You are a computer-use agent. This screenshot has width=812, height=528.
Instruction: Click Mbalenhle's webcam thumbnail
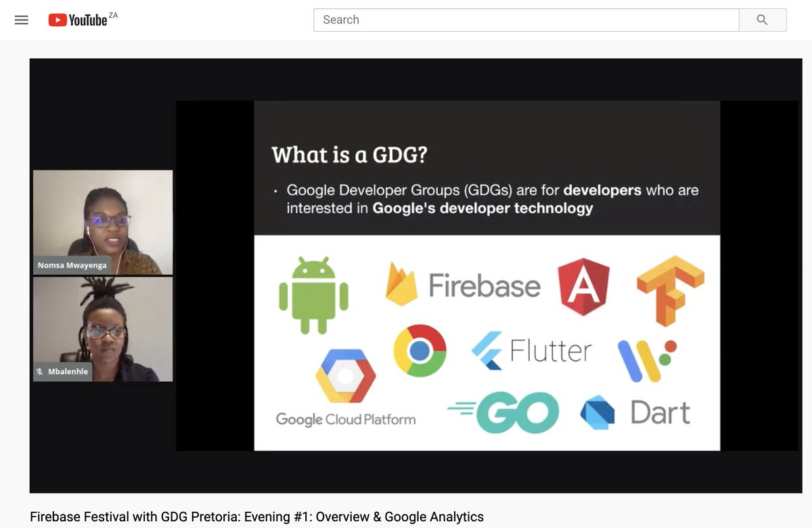(x=103, y=329)
